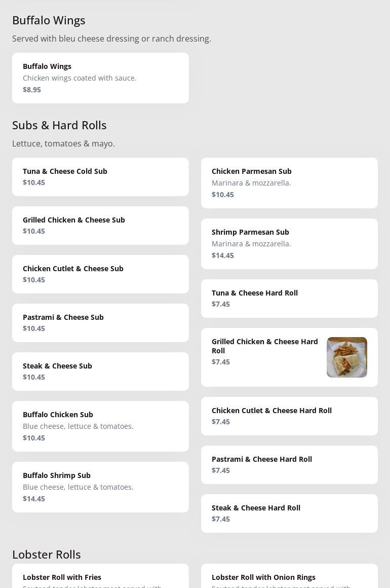The width and height of the screenshot is (390, 588).
Task: Click Grilled Chicken Hard Roll photo thumbnail
Action: click(x=347, y=357)
